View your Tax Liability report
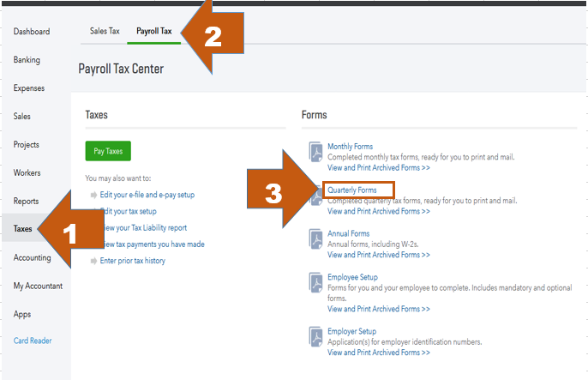588x380 pixels. [145, 227]
